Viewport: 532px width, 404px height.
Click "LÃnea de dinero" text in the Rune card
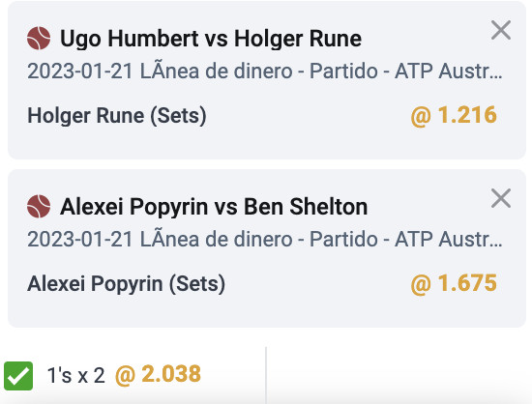(217, 72)
